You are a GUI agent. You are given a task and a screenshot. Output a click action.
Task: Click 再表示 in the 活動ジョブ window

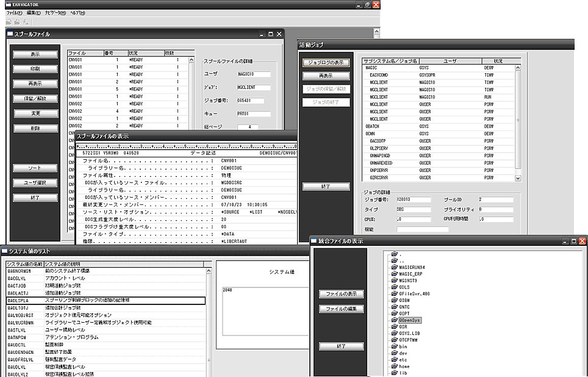326,76
